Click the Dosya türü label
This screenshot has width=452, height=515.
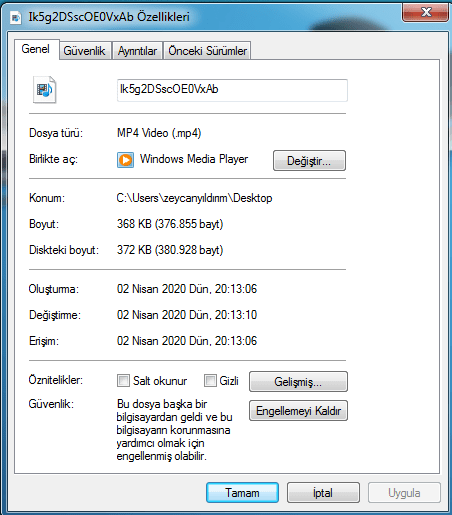click(x=56, y=133)
